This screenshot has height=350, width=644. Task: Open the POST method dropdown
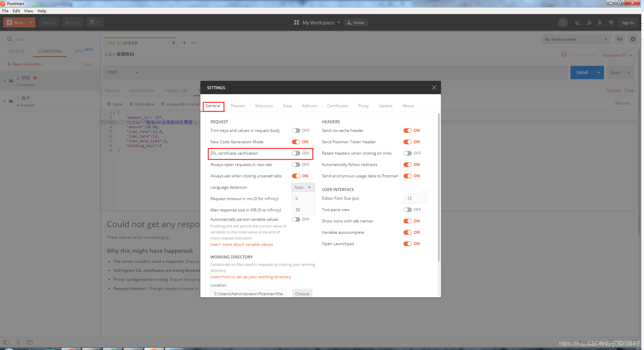point(123,72)
